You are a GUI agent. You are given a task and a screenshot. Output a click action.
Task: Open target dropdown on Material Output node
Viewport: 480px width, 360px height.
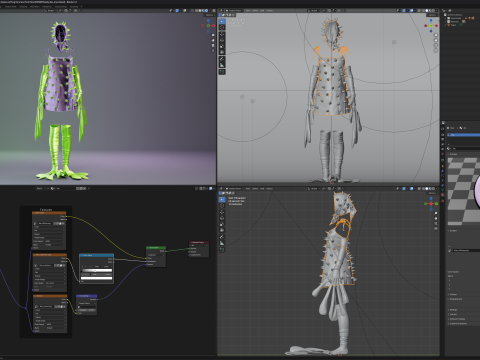tap(199, 246)
